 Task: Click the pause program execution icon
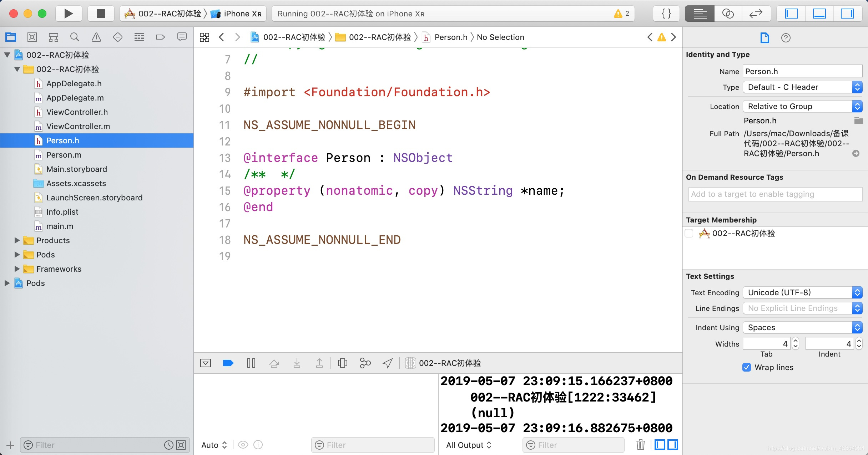click(251, 363)
